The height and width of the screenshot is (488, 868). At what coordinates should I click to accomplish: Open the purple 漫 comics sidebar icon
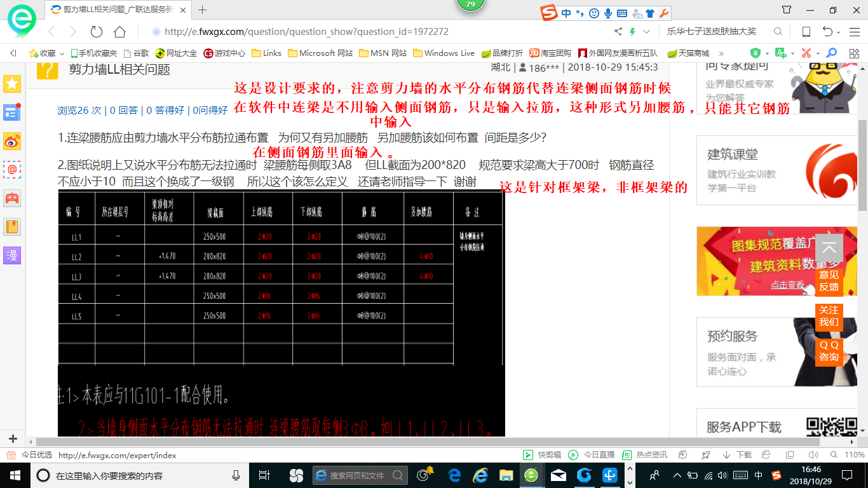[x=12, y=255]
